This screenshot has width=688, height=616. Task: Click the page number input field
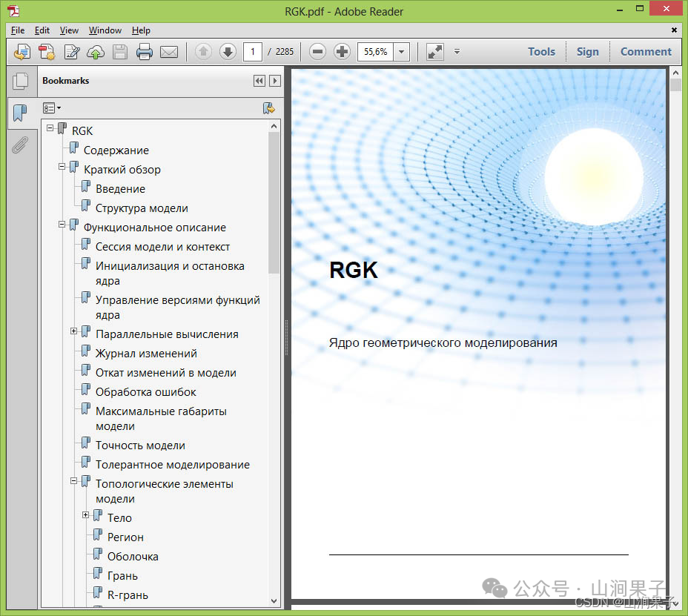(253, 52)
